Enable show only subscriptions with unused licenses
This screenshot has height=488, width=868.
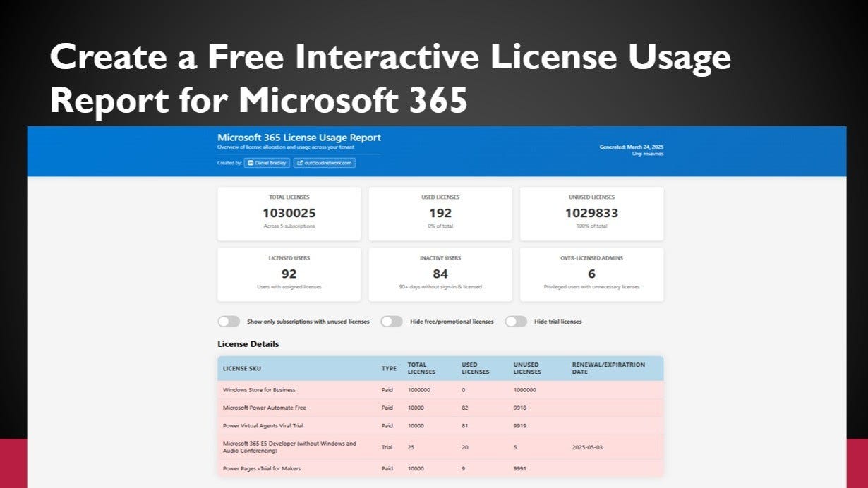tap(229, 322)
